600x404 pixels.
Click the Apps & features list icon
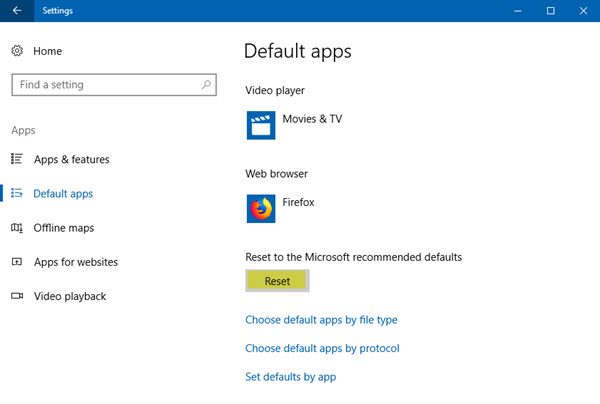click(17, 159)
